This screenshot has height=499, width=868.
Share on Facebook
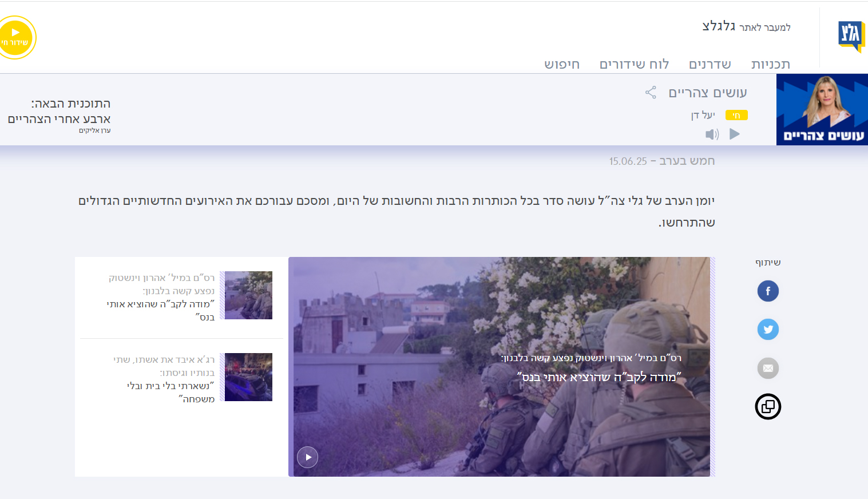point(768,291)
